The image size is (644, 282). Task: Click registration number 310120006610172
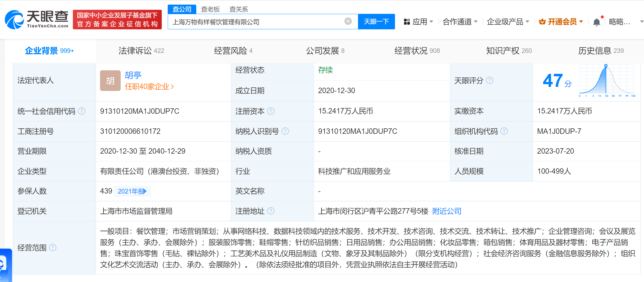(x=130, y=131)
